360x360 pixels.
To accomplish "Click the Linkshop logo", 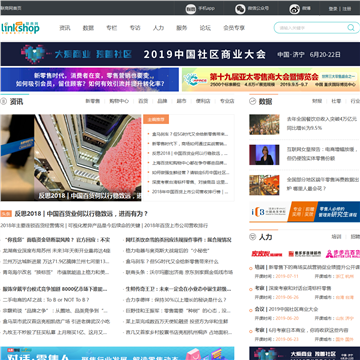I will [x=20, y=28].
